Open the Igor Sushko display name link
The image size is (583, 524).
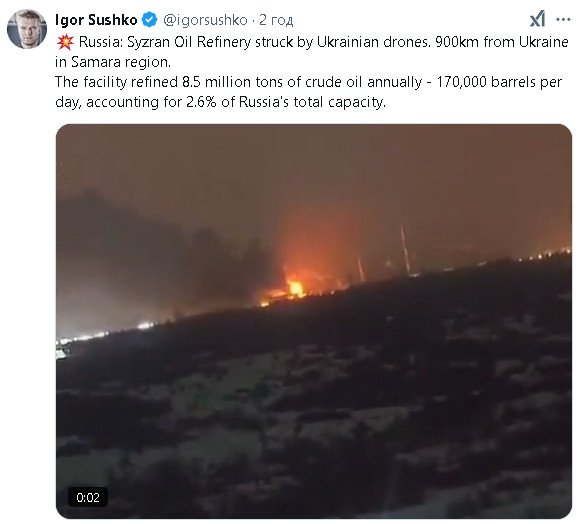coord(96,20)
